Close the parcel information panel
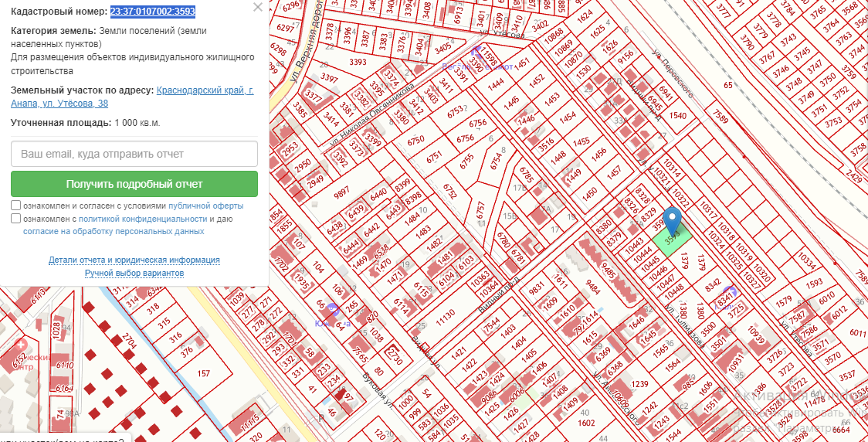The height and width of the screenshot is (442, 868). tap(258, 7)
